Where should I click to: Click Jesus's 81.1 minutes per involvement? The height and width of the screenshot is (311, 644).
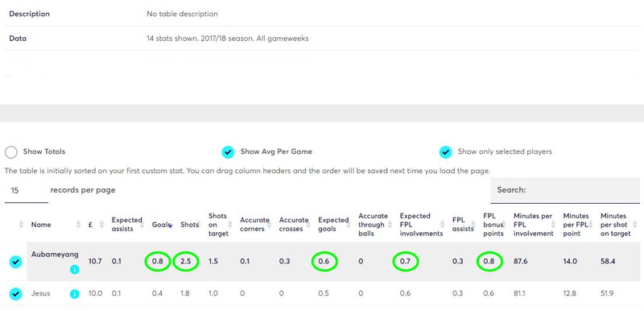tap(520, 294)
